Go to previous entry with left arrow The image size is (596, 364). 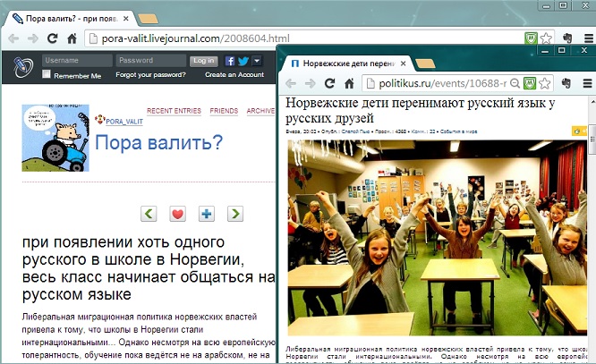(149, 214)
